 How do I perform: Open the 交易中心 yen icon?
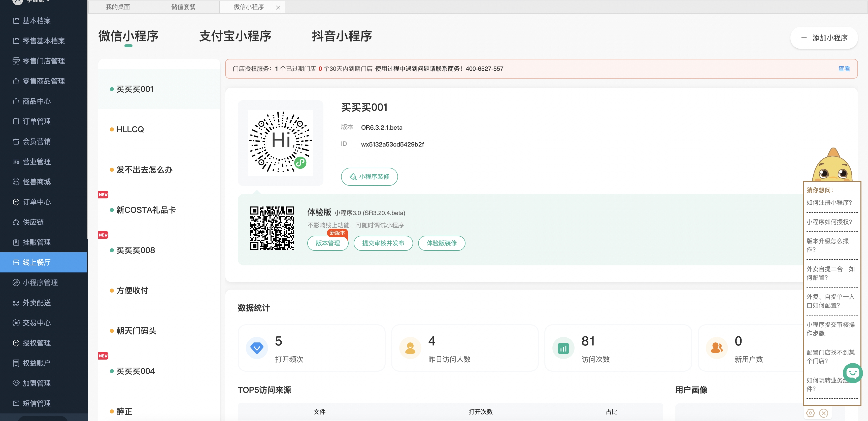(16, 323)
